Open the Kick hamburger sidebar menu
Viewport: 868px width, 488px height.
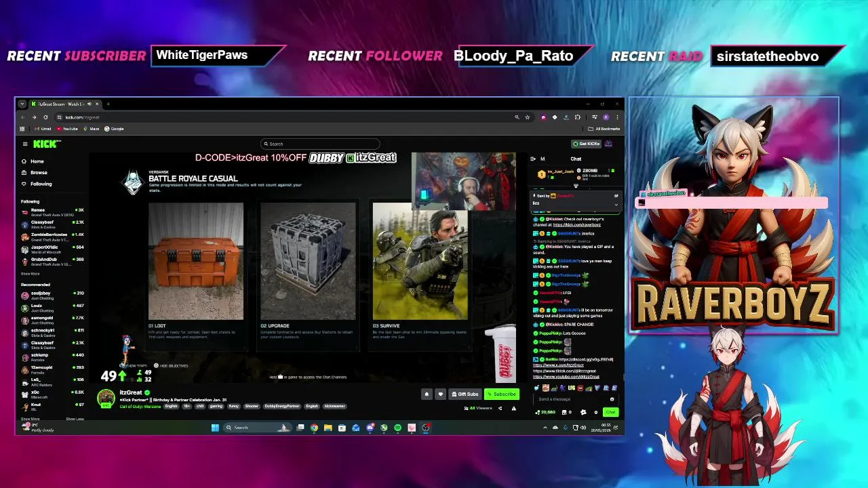(x=25, y=144)
